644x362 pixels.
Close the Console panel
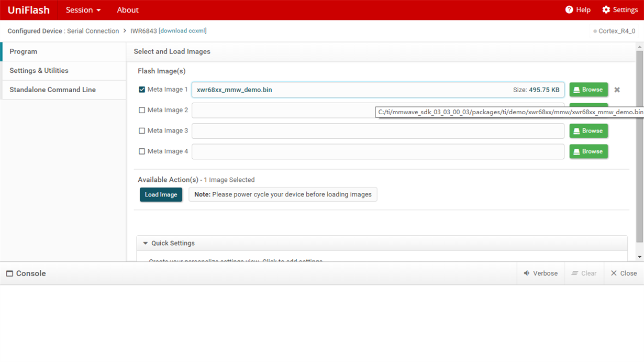click(624, 273)
